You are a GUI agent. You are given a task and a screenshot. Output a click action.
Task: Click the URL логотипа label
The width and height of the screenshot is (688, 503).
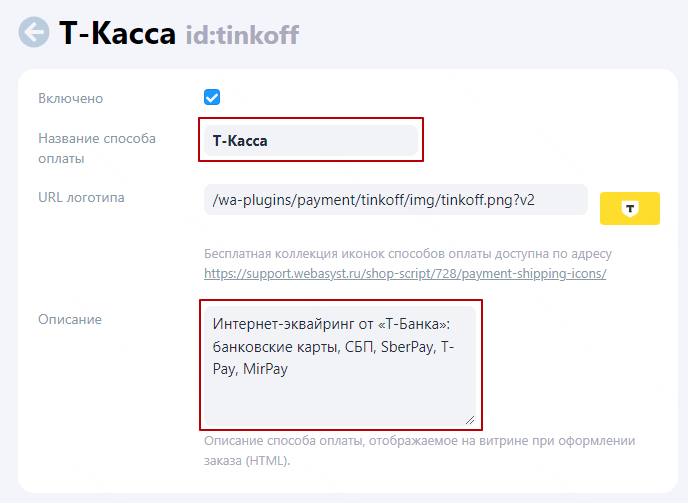pos(81,198)
